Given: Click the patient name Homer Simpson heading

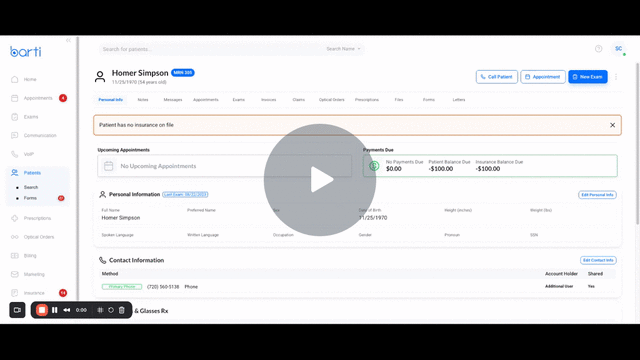Looking at the screenshot, I should (140, 73).
